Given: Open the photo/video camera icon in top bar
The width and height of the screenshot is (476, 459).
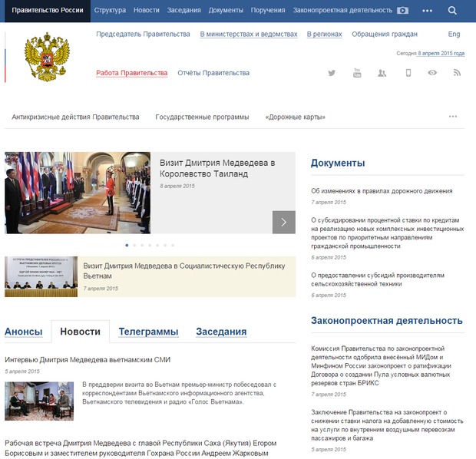Looking at the screenshot, I should [402, 11].
